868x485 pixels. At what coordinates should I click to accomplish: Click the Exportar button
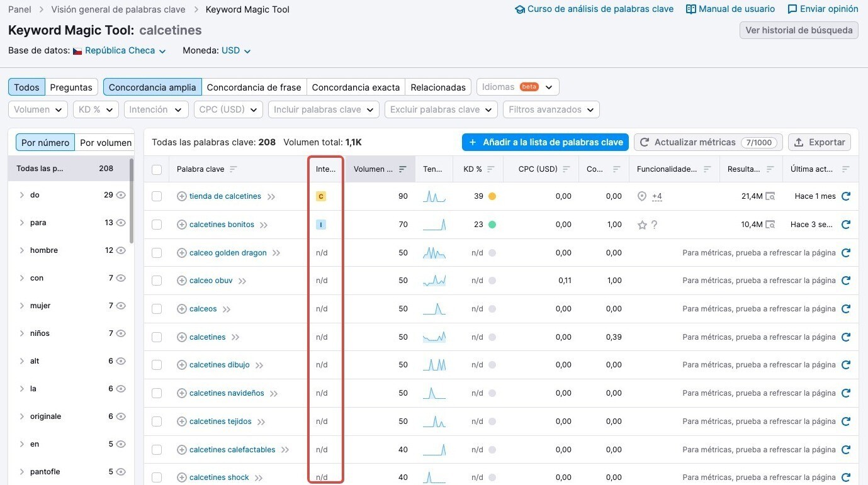click(x=820, y=142)
